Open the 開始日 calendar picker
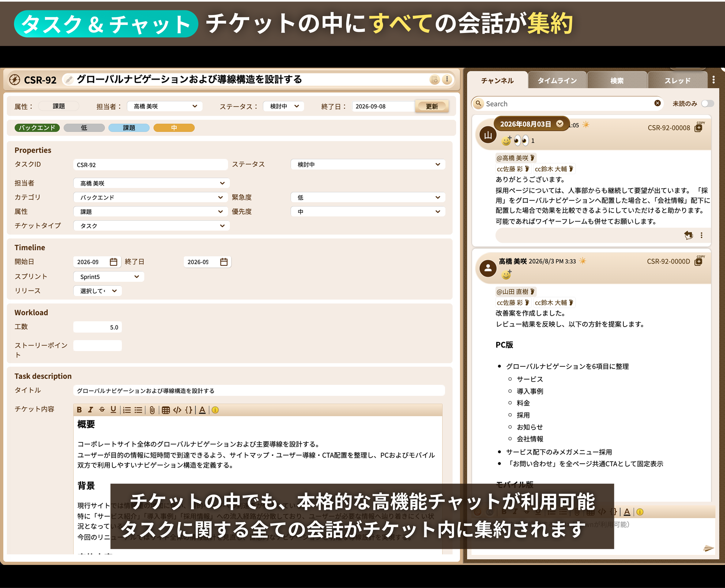The width and height of the screenshot is (725, 588). (x=113, y=262)
